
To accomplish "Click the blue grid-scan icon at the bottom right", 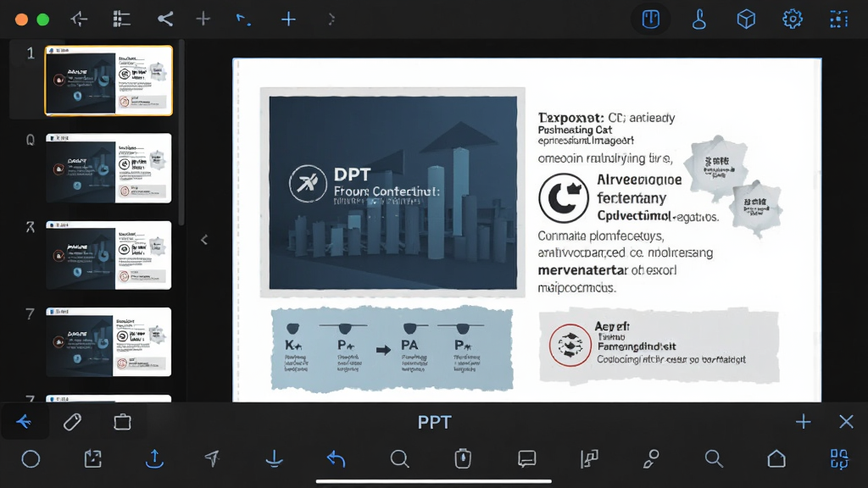I will pos(839,458).
